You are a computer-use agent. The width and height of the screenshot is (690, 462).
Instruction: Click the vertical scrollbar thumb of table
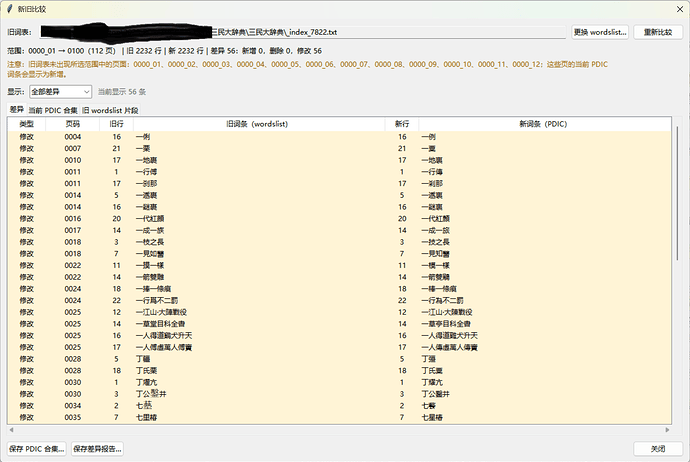(x=677, y=193)
